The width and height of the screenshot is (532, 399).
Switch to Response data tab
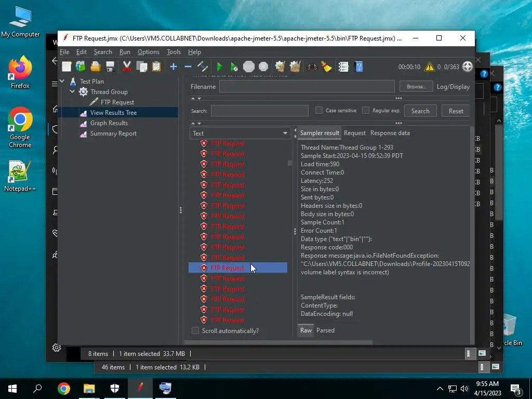(390, 133)
